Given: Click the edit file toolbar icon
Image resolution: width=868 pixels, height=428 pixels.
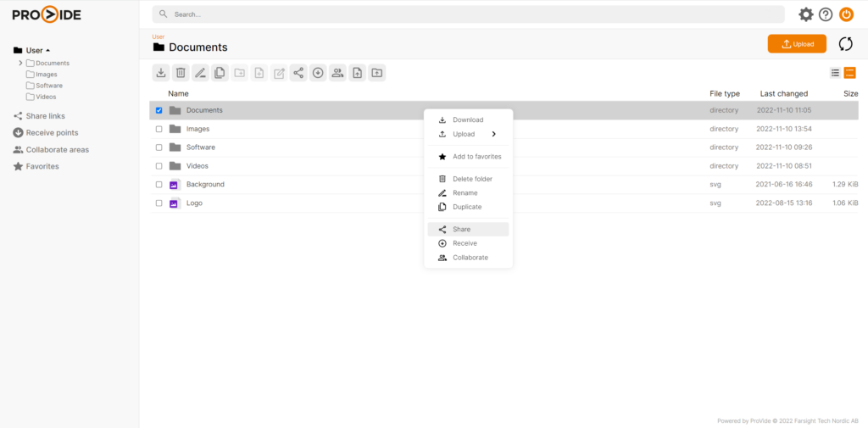Looking at the screenshot, I should click(x=279, y=73).
